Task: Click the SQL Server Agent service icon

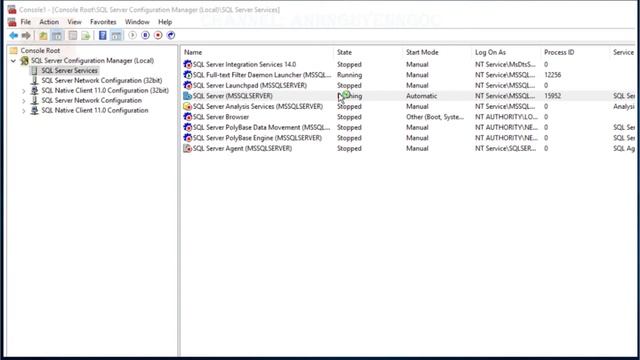Action: coord(187,149)
